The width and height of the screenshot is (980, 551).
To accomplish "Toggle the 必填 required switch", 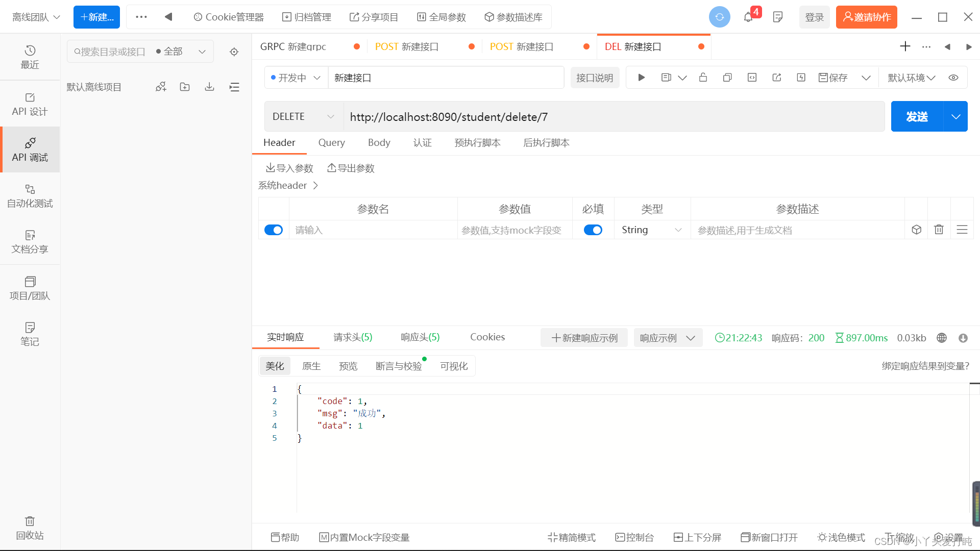I will tap(593, 230).
